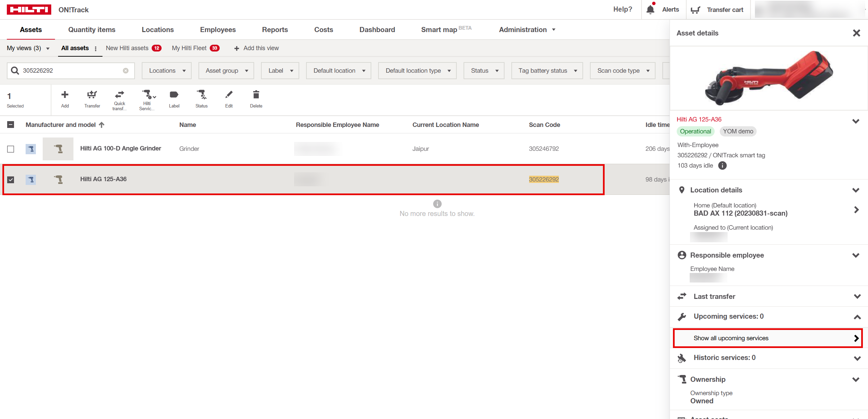Check the Hilti AG 100-D Angle Grinder row
The width and height of the screenshot is (868, 419).
(x=11, y=149)
